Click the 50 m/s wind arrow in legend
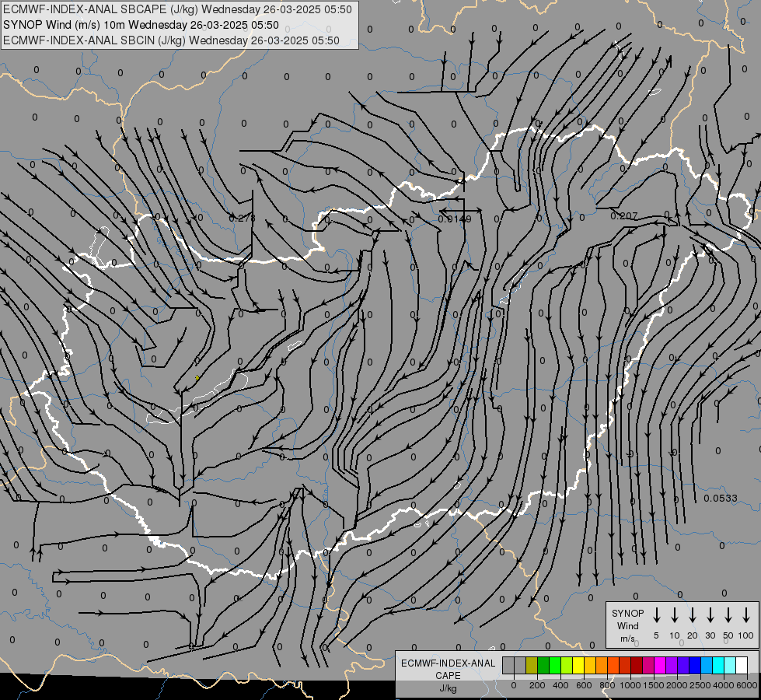This screenshot has height=700, width=761. (x=728, y=615)
